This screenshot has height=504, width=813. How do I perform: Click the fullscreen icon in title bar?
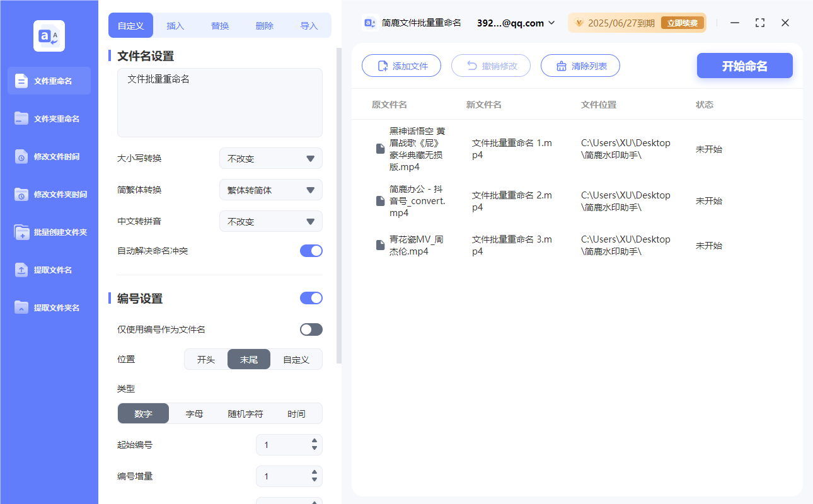759,23
